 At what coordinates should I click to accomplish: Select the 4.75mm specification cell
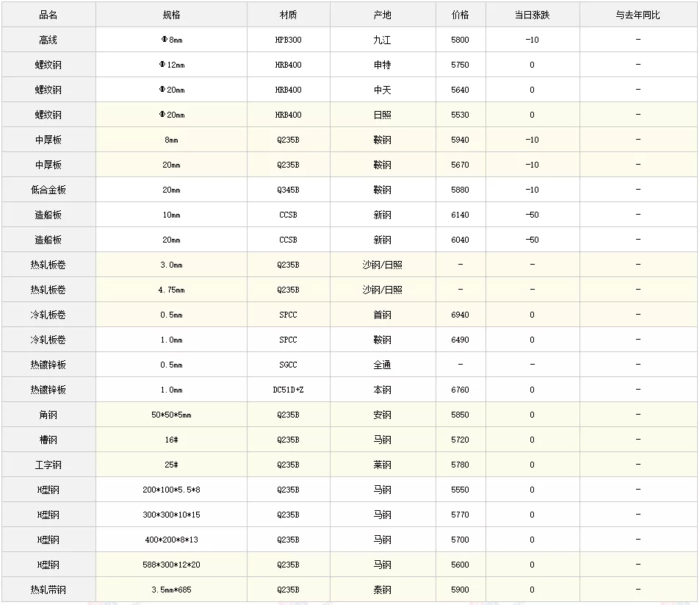pyautogui.click(x=171, y=290)
